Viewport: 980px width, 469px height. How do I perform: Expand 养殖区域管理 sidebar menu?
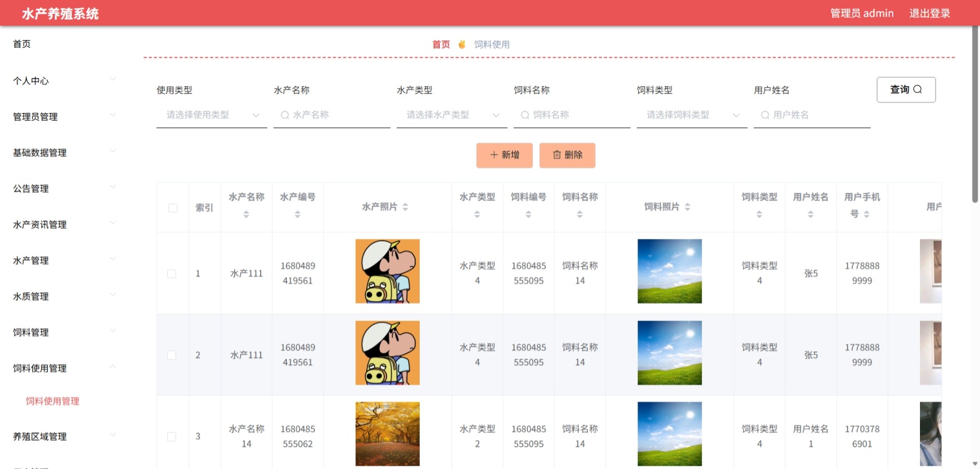(x=64, y=437)
